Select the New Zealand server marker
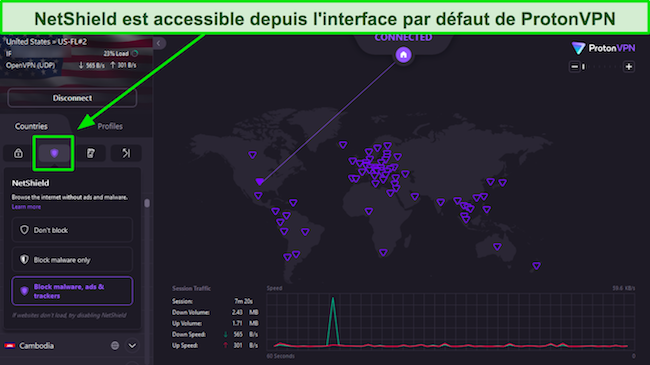650x365 pixels. point(536,266)
